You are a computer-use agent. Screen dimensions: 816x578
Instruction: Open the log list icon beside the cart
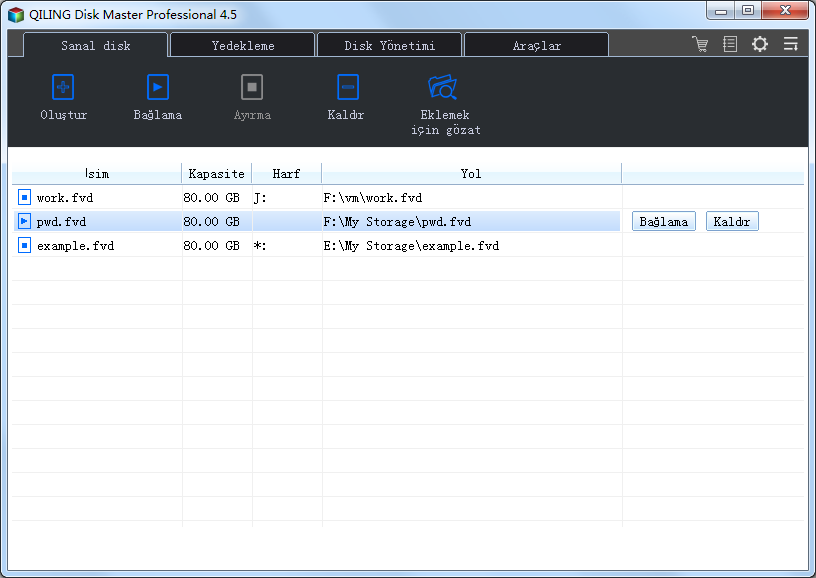coord(730,44)
